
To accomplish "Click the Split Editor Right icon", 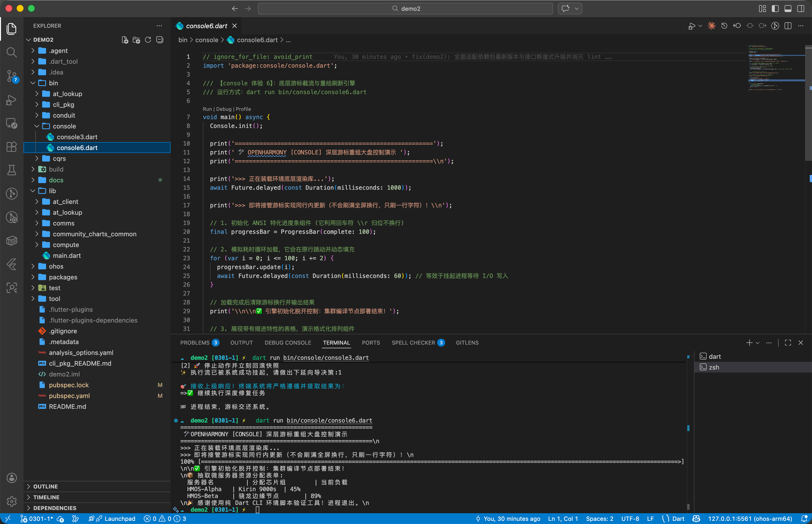I will pyautogui.click(x=788, y=26).
